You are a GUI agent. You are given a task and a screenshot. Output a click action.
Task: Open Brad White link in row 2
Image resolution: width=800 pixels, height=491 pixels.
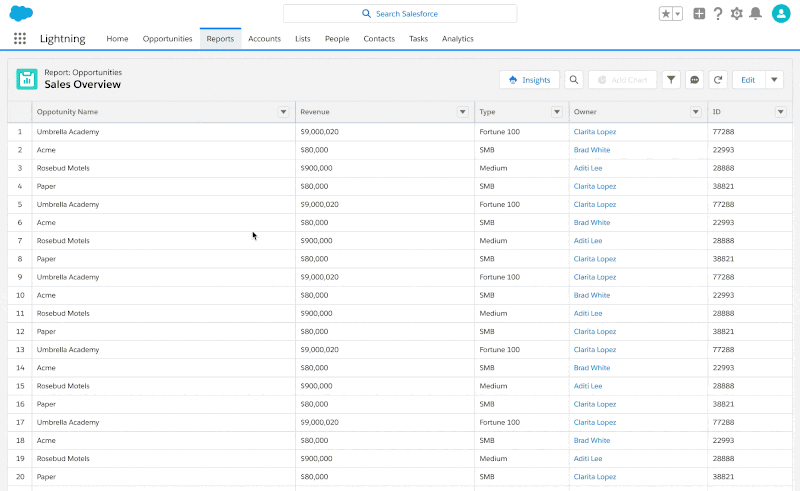[x=591, y=150]
